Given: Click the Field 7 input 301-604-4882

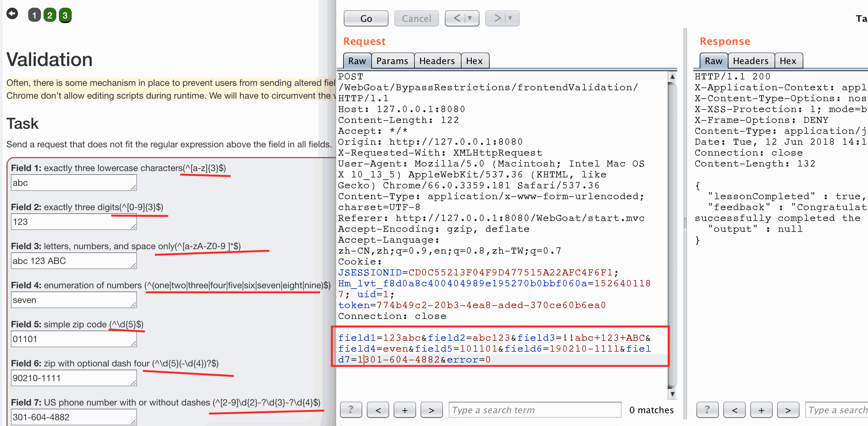Looking at the screenshot, I should [x=74, y=417].
